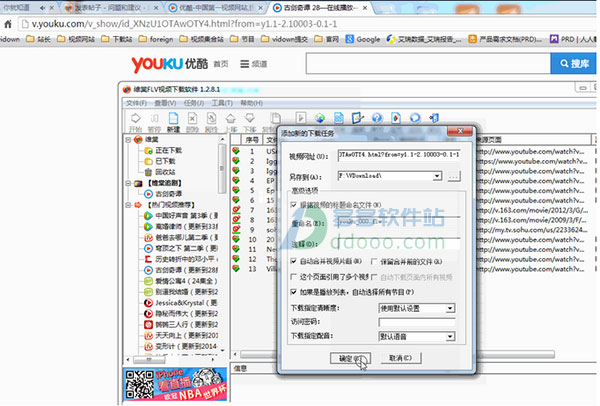Screen dimensions: 600x406
Task: Open the 查看(V) menu
Action: pyautogui.click(x=165, y=103)
